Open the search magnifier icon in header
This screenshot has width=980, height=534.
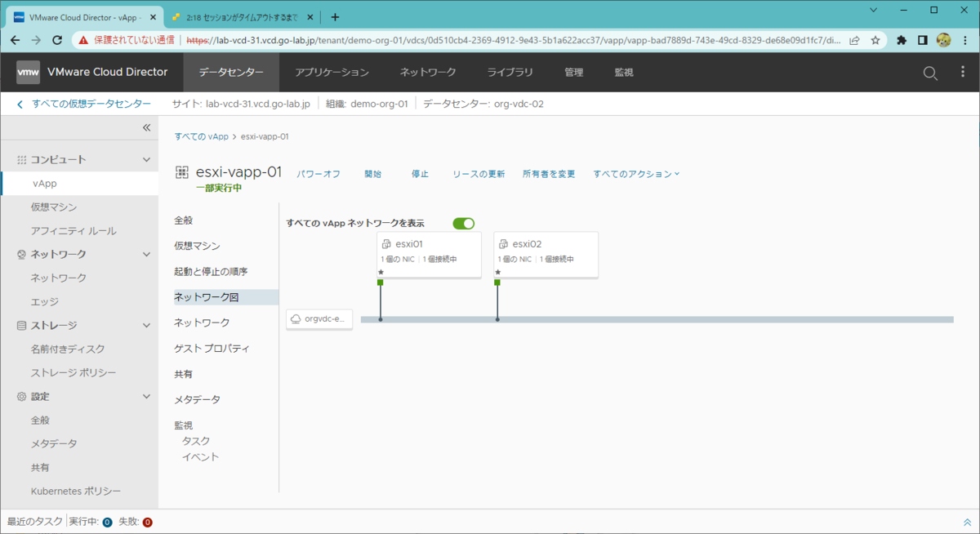pyautogui.click(x=930, y=73)
